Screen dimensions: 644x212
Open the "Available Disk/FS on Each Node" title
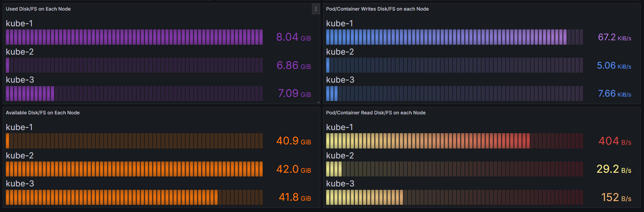(x=43, y=113)
